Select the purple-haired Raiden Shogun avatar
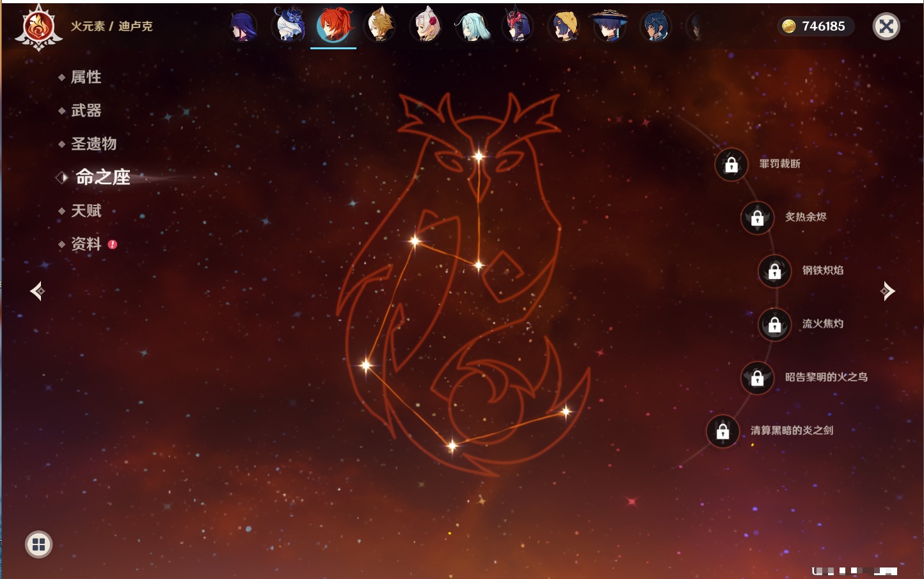This screenshot has height=579, width=924. 243,26
